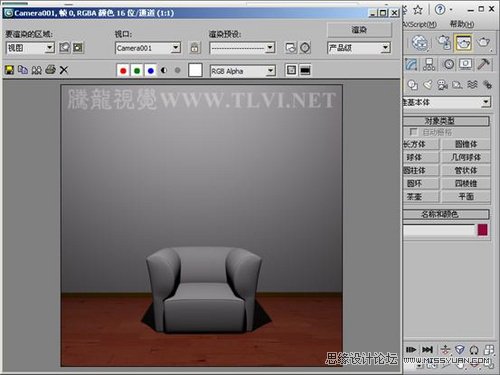The image size is (500, 375).
Task: Toggle the black UI display button next to overlay
Action: point(305,70)
